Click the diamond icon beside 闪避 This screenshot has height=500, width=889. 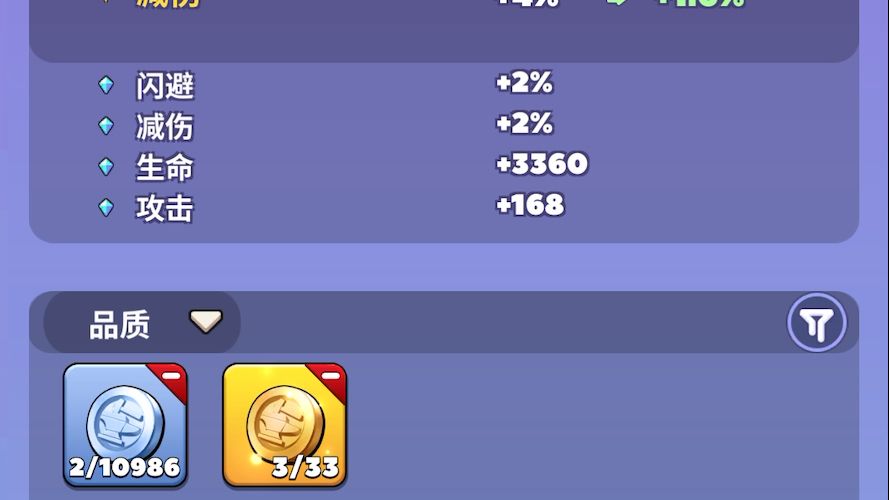click(x=106, y=85)
